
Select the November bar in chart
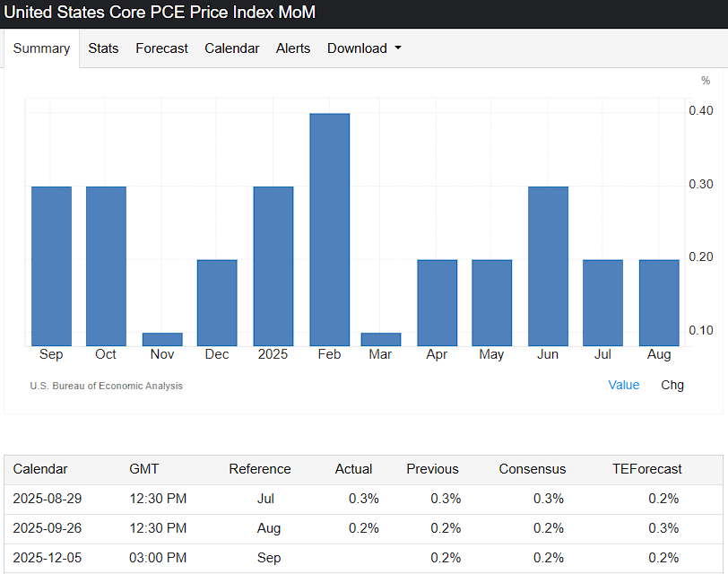[162, 339]
